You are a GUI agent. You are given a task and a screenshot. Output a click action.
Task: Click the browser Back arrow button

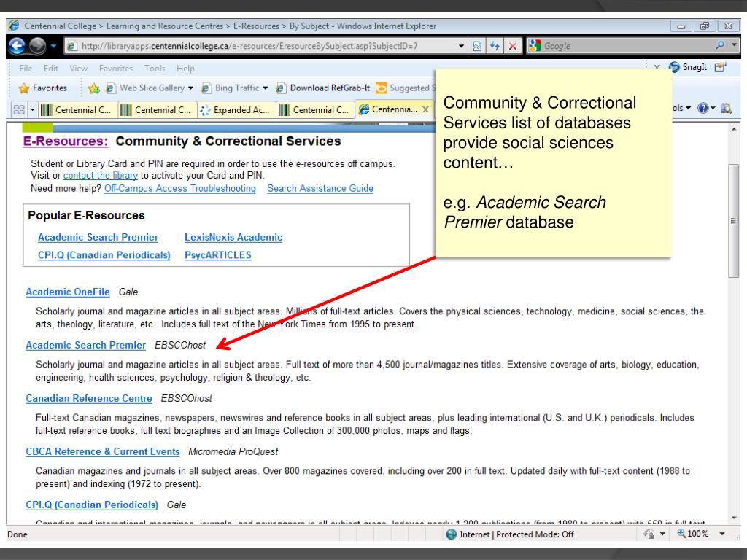click(17, 46)
